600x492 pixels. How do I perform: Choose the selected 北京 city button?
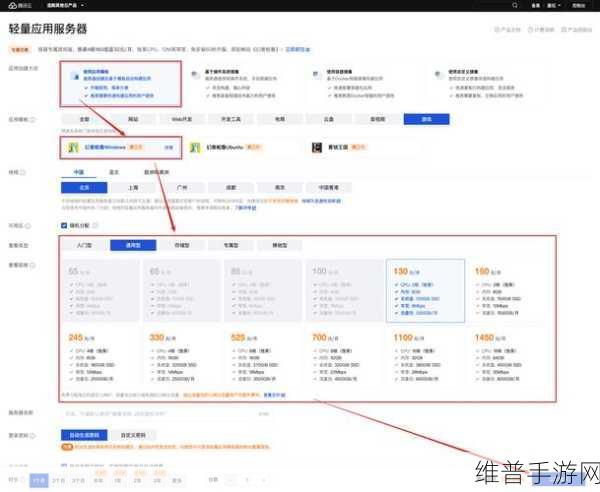click(84, 188)
